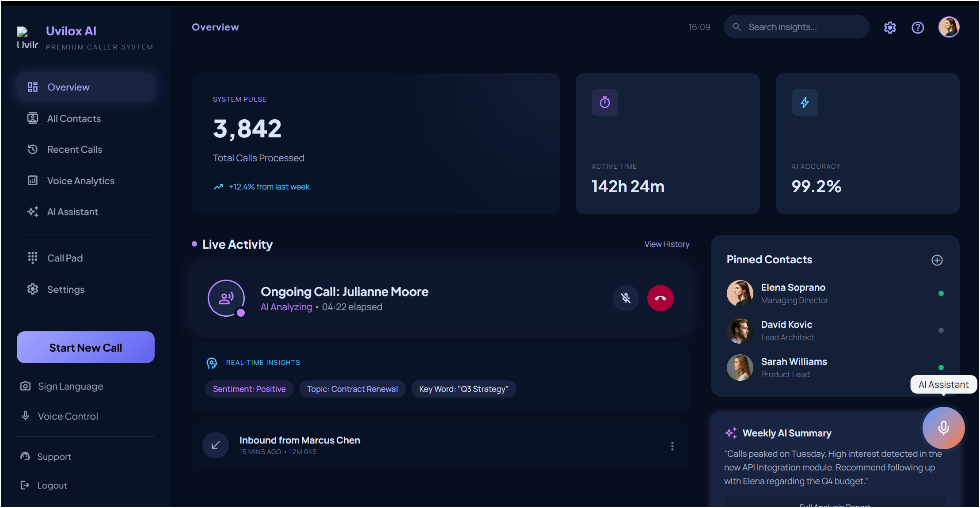
Task: Select Sentiment: Positive tag
Action: tap(249, 389)
